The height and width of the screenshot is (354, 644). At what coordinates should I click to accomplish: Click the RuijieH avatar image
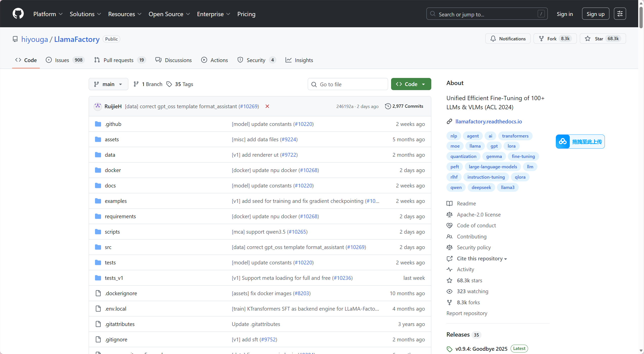(x=98, y=106)
